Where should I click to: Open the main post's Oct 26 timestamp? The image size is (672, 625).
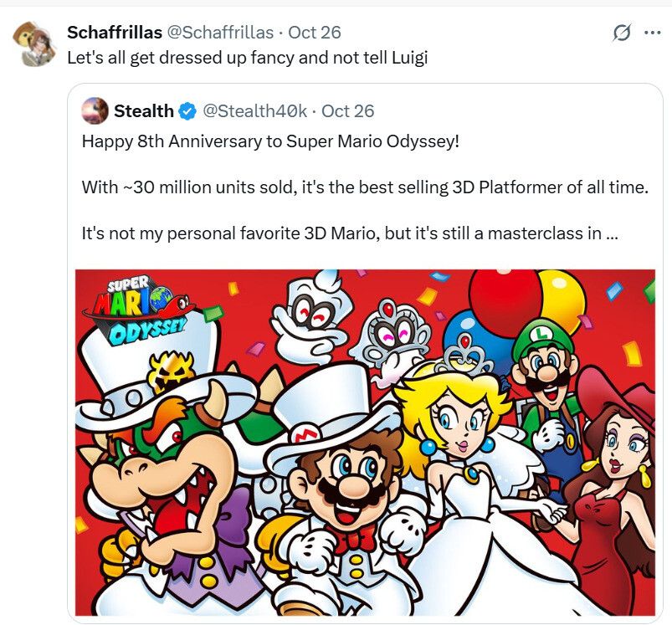[x=315, y=33]
